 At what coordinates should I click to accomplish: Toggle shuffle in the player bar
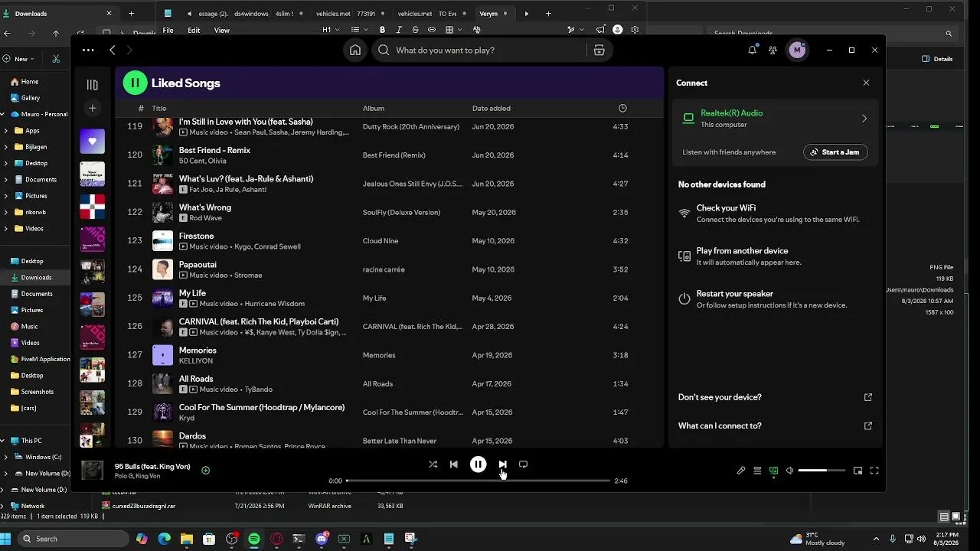433,464
